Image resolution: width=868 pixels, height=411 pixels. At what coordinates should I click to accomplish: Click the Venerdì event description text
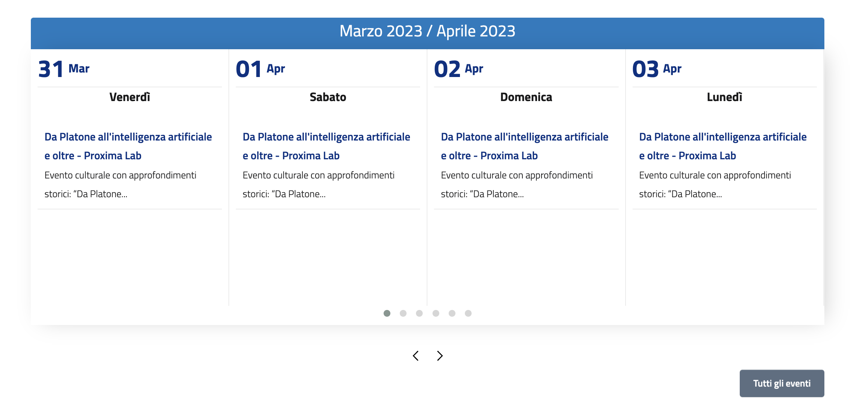click(x=120, y=184)
